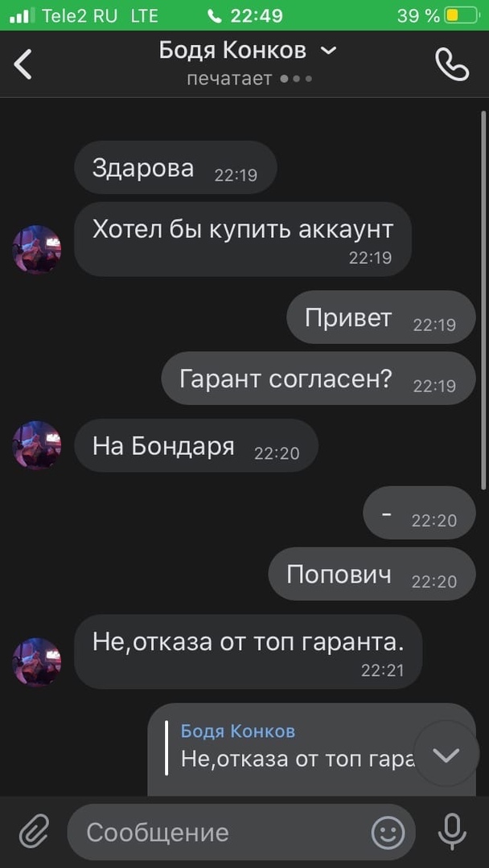This screenshot has width=489, height=868.
Task: Tap the back arrow to leave chat
Action: (23, 64)
